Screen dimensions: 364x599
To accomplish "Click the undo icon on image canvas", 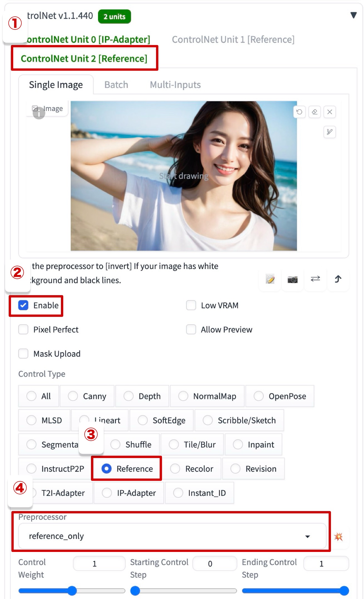I will click(x=299, y=112).
